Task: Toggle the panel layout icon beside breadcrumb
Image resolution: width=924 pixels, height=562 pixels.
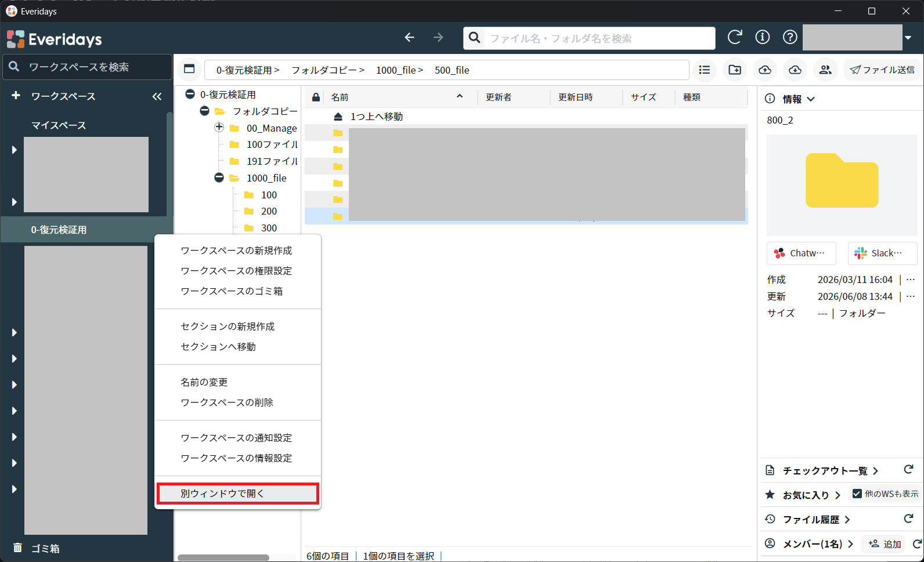Action: 189,70
